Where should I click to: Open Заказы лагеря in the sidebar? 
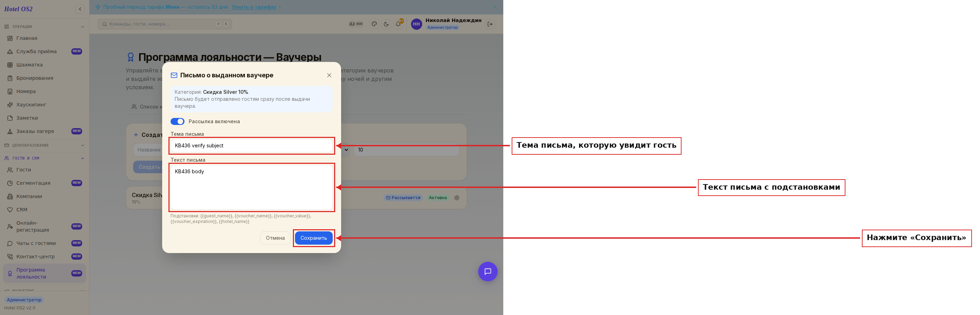(x=44, y=131)
